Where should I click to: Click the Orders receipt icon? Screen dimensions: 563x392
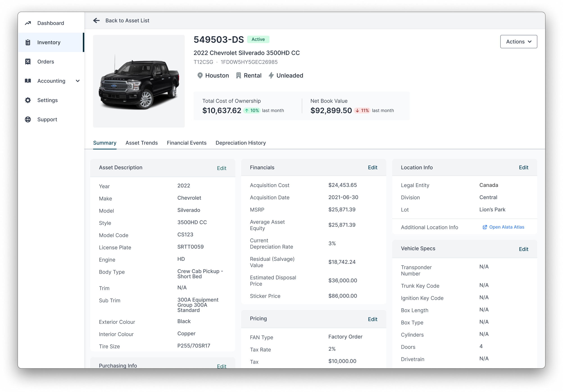(28, 61)
